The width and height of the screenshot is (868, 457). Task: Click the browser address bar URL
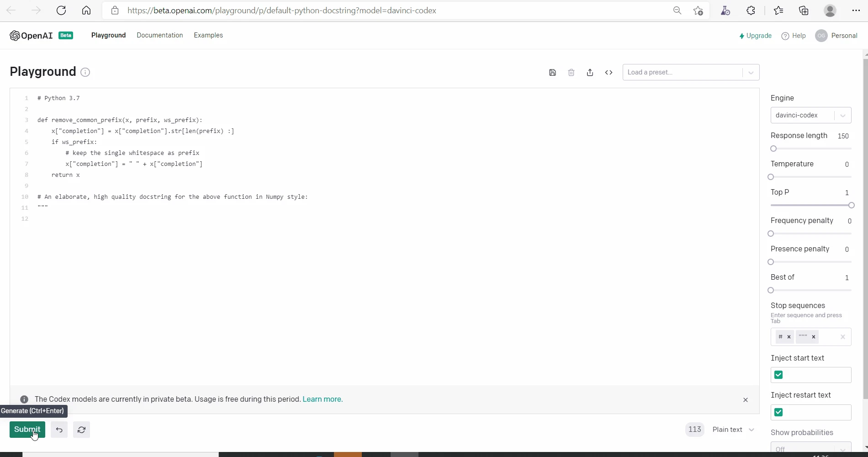coord(282,11)
